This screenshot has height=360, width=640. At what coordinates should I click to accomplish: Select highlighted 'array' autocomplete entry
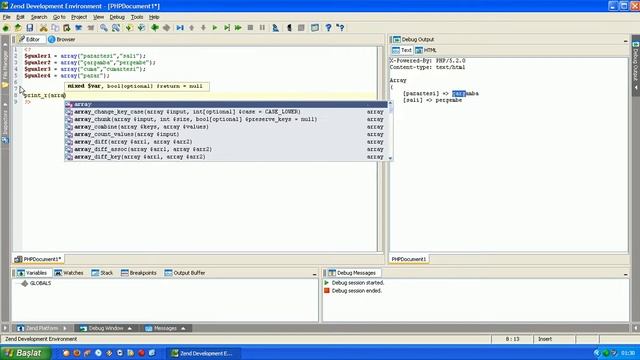226,104
